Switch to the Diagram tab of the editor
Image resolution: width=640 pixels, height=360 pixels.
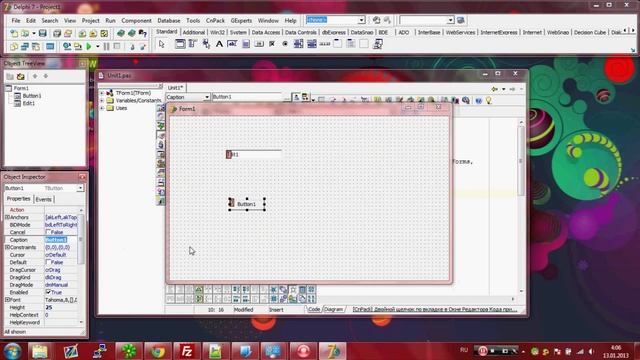(x=333, y=309)
